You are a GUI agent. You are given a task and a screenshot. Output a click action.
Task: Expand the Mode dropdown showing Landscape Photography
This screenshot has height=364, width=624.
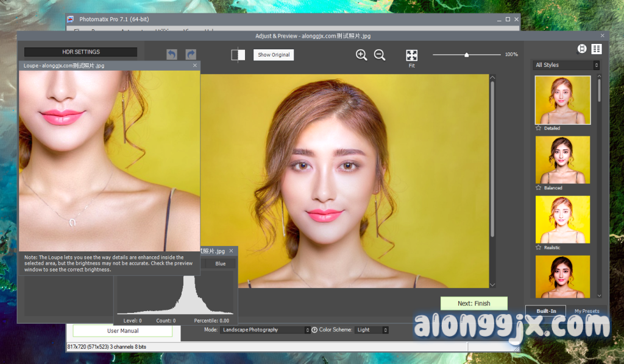264,330
